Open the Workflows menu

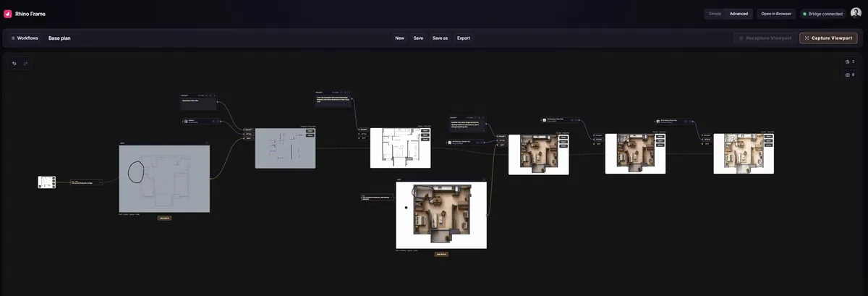coord(25,38)
